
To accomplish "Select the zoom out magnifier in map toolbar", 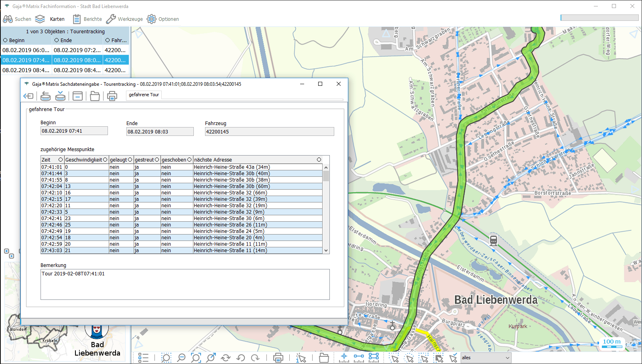I will tap(181, 358).
